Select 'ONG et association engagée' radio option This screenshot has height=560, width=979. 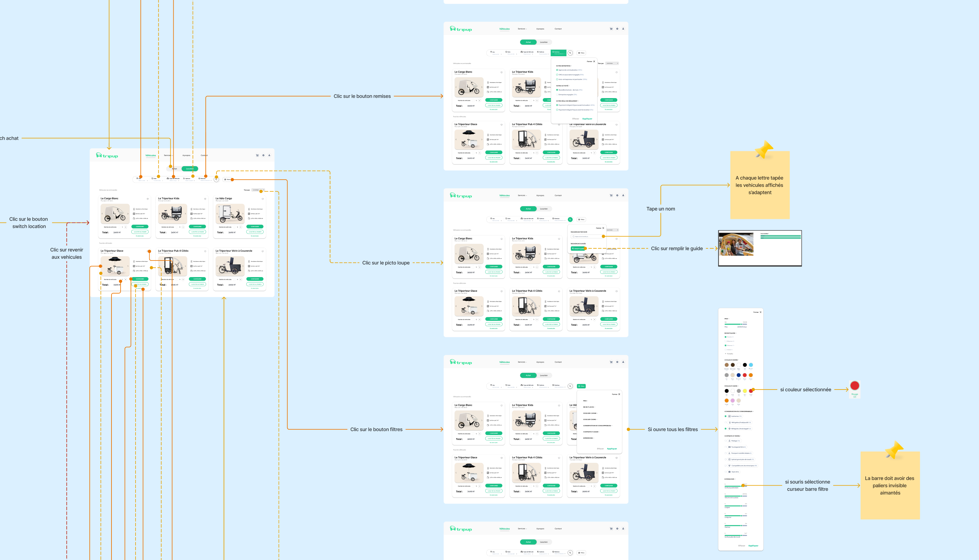(x=557, y=75)
